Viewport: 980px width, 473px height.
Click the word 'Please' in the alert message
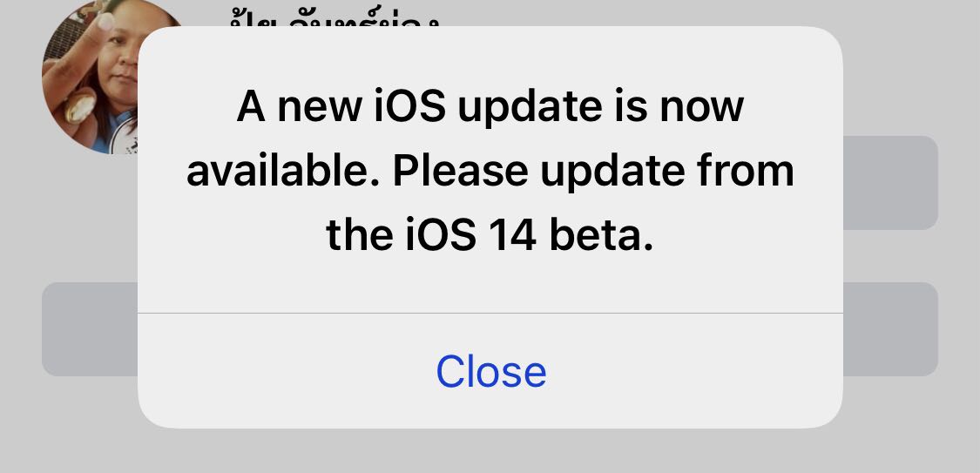pyautogui.click(x=461, y=172)
